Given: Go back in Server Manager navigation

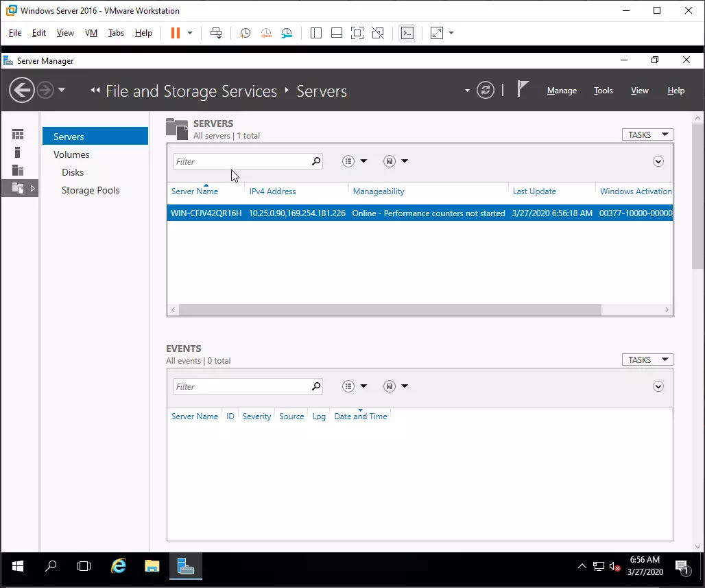Looking at the screenshot, I should tap(21, 91).
